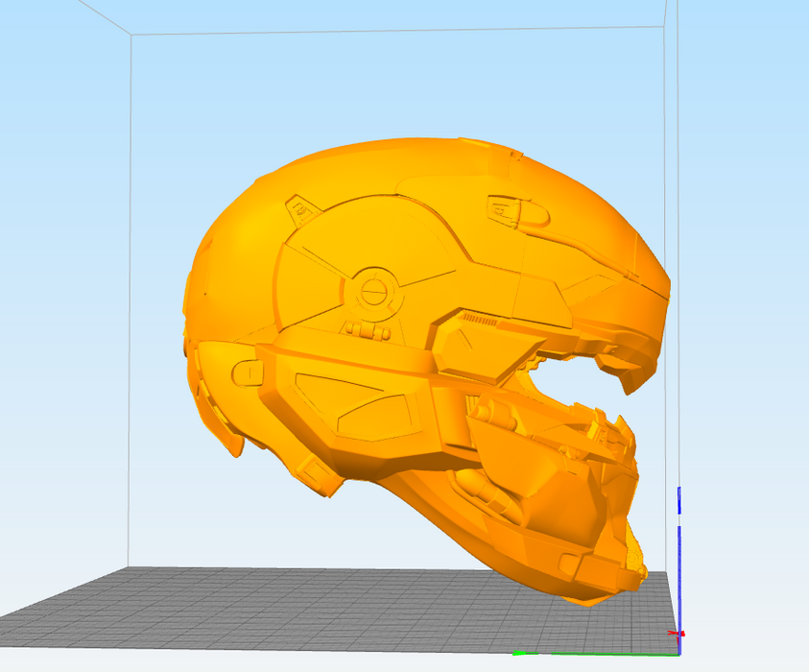809x672 pixels.
Task: Click the small tab on the left cheek band
Action: click(x=246, y=370)
